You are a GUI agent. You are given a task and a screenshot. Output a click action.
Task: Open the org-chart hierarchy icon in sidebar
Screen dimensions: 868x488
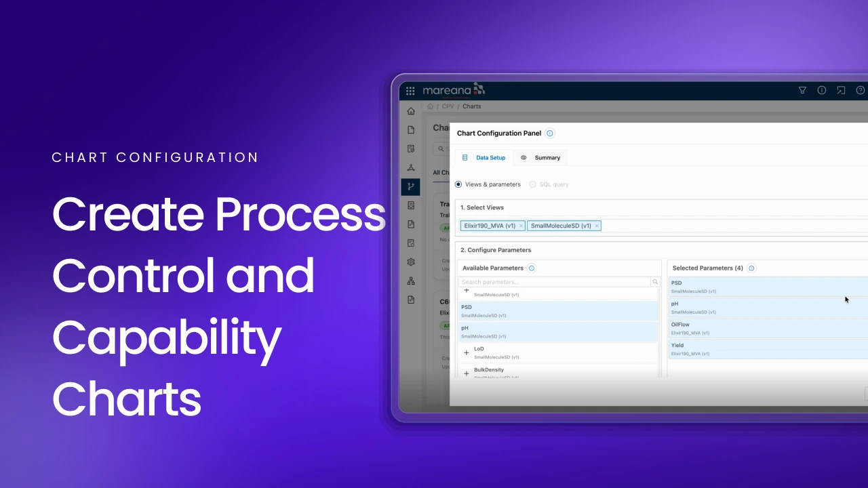[411, 281]
